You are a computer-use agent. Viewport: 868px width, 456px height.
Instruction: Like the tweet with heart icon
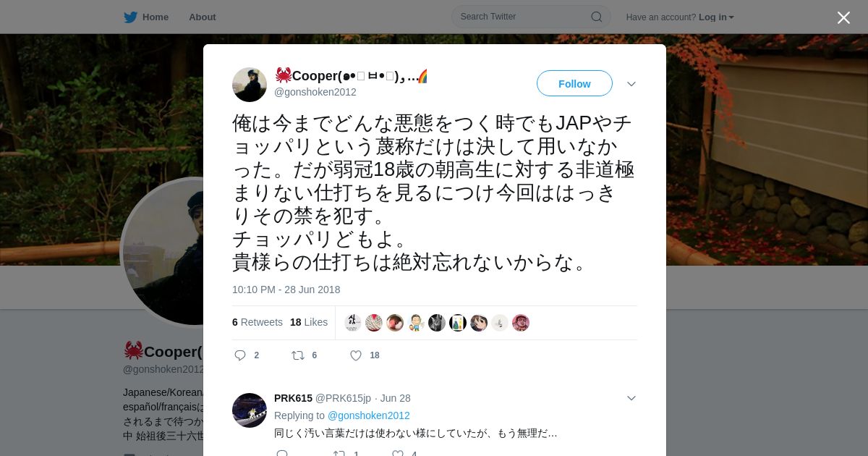(x=356, y=355)
